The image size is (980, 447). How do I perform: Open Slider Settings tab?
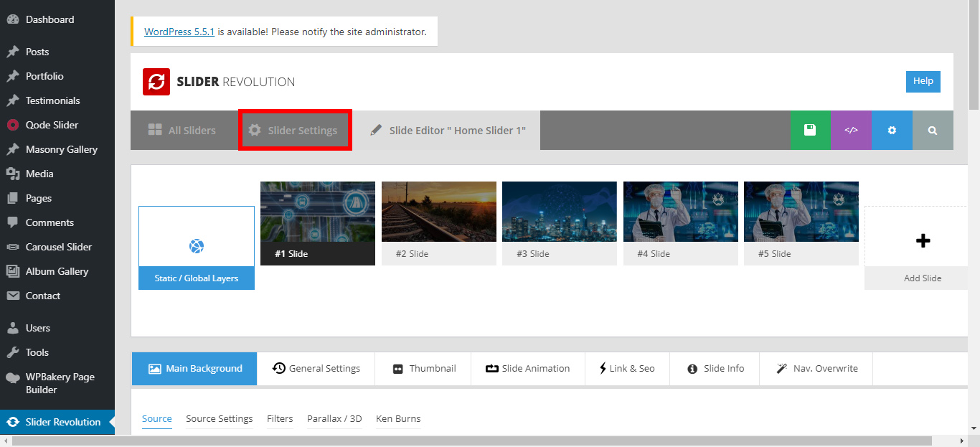295,130
